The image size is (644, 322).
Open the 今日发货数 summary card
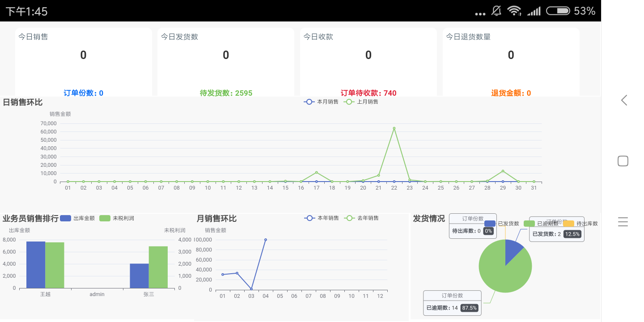tap(226, 62)
